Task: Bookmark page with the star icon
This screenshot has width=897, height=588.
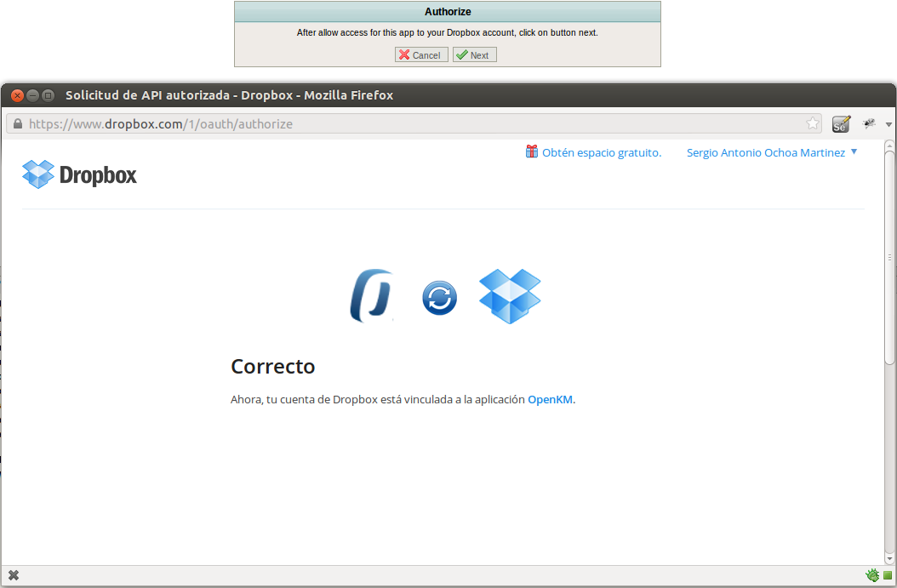Action: pos(813,123)
